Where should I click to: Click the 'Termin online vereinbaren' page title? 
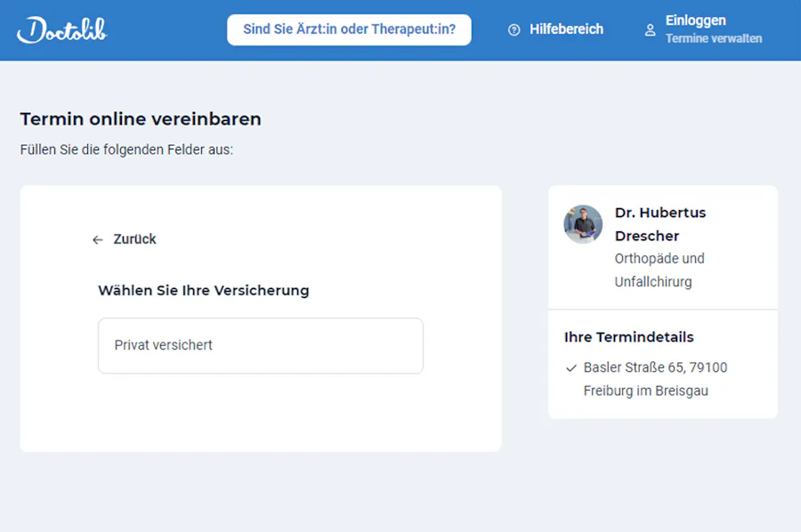pyautogui.click(x=141, y=119)
